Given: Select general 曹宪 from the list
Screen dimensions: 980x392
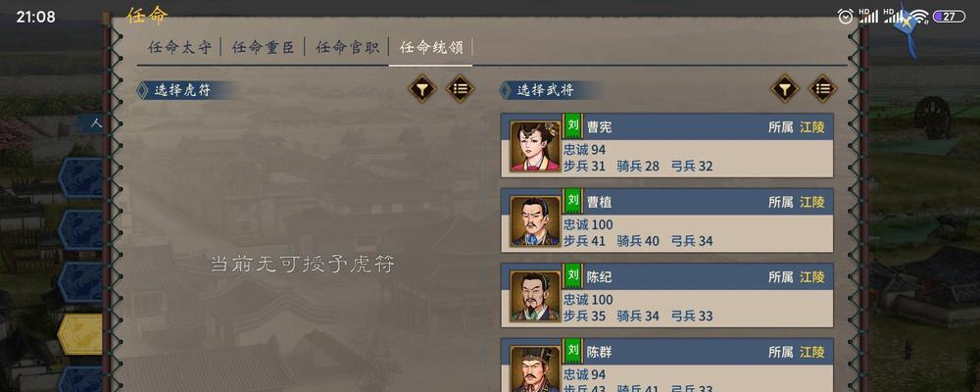Looking at the screenshot, I should (x=666, y=145).
